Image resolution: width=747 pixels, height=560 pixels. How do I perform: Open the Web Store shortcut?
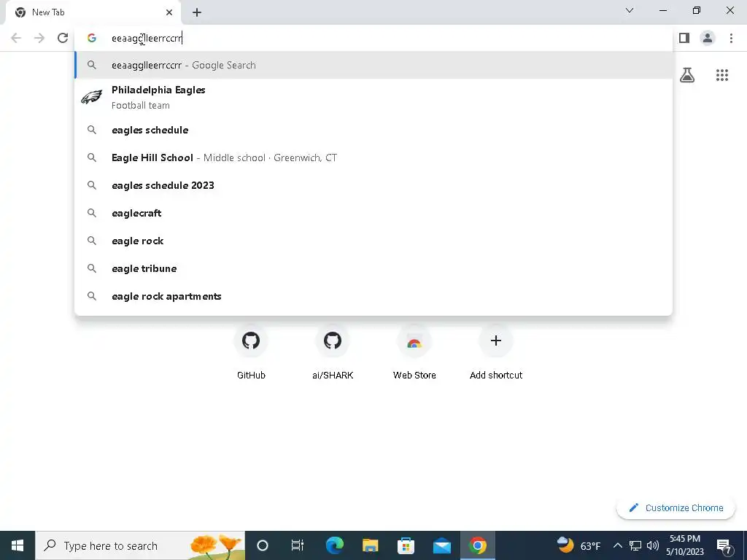[x=414, y=352]
